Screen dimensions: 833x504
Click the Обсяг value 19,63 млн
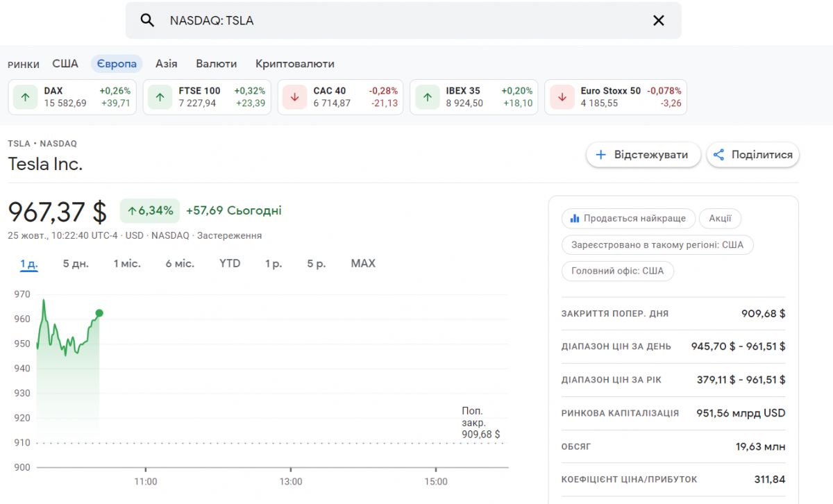click(x=761, y=446)
